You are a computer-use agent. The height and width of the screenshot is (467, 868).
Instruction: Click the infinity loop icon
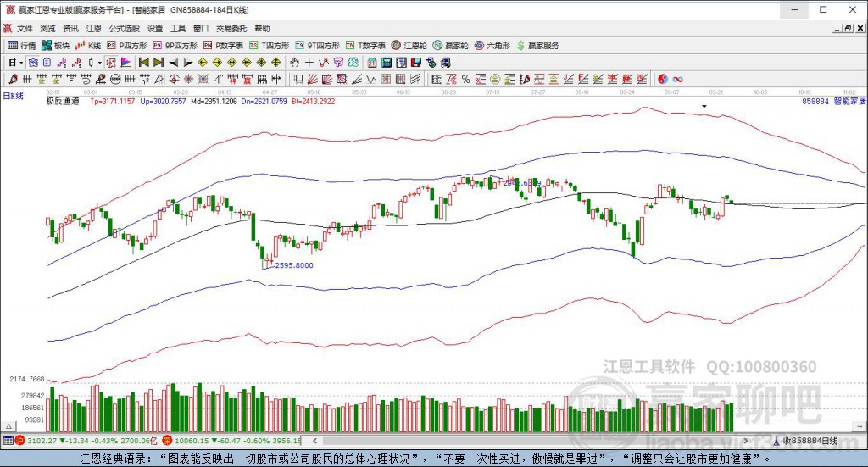click(677, 79)
